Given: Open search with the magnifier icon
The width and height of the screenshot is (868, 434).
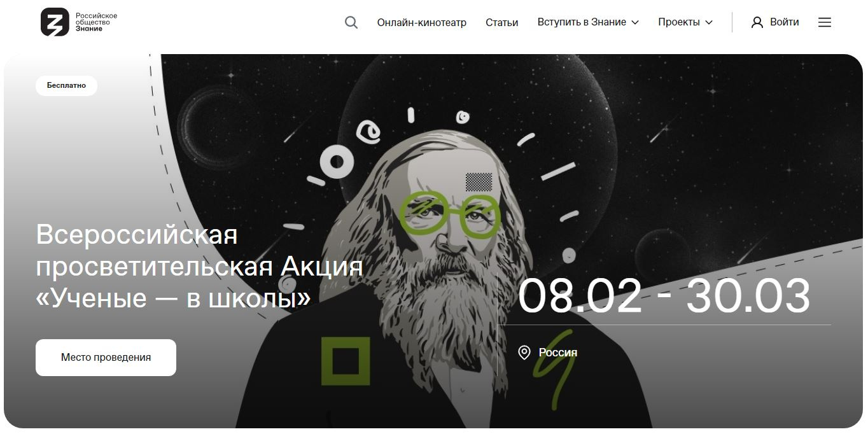Looking at the screenshot, I should 351,22.
